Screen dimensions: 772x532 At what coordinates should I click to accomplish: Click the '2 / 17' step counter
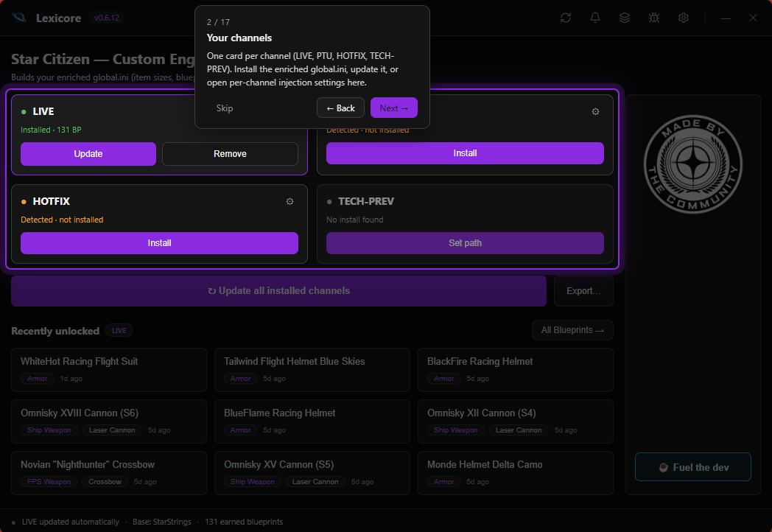point(218,22)
